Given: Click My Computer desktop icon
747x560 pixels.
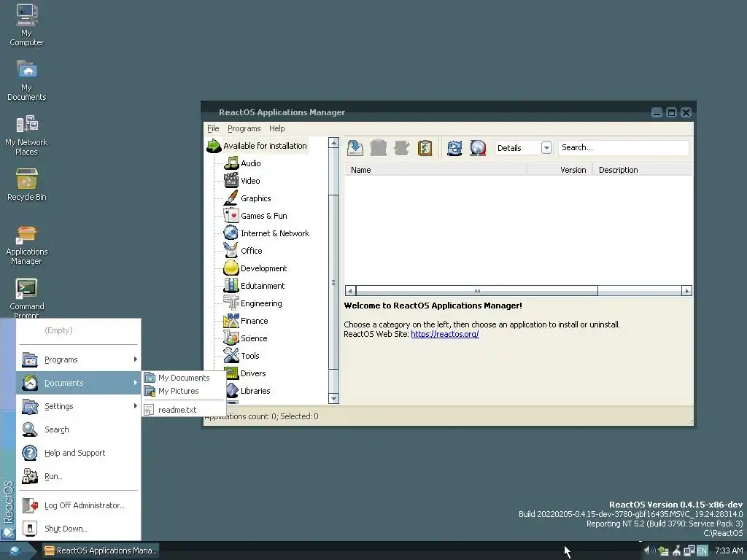Looking at the screenshot, I should 27,26.
